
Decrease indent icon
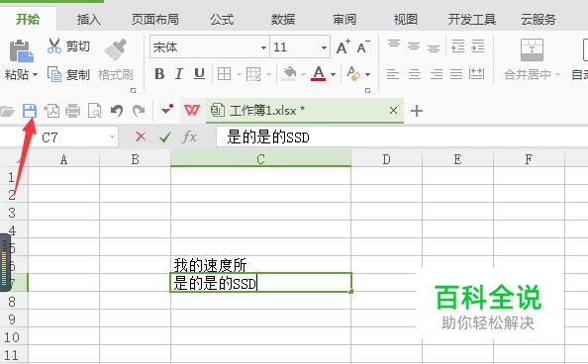[x=458, y=46]
